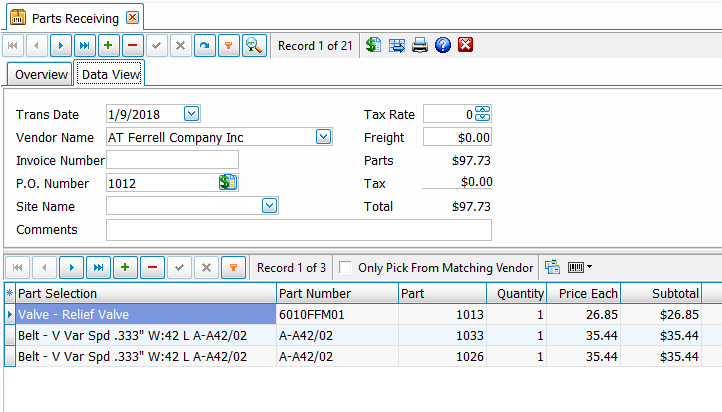The height and width of the screenshot is (412, 722).
Task: Close the Parts Receiving tab
Action: (x=133, y=17)
